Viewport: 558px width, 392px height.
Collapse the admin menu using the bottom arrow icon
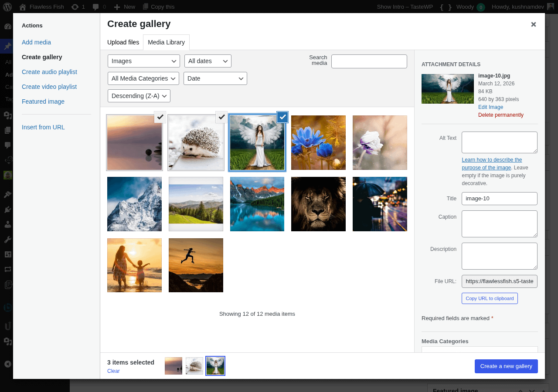coord(7,364)
